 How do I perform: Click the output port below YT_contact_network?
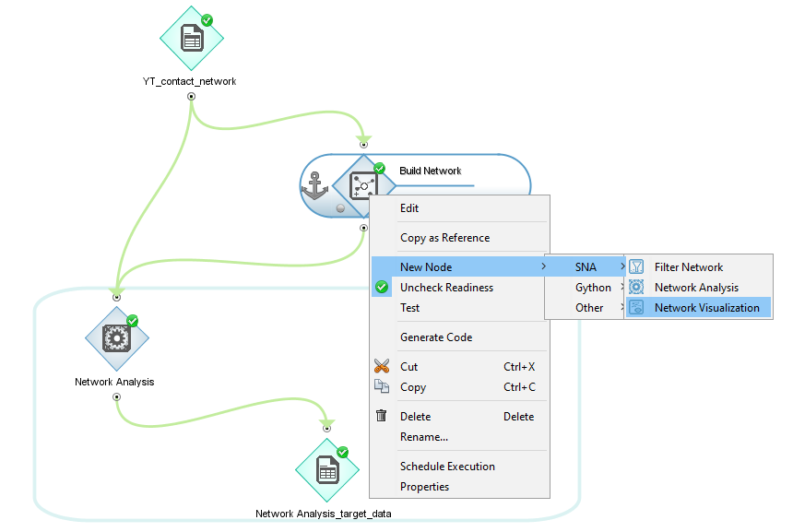[191, 95]
